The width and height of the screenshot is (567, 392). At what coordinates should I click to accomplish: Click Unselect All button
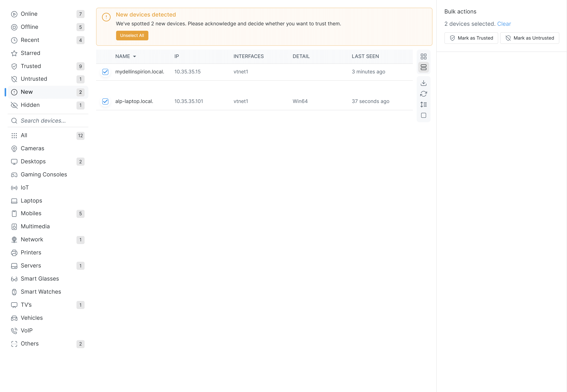tap(132, 36)
